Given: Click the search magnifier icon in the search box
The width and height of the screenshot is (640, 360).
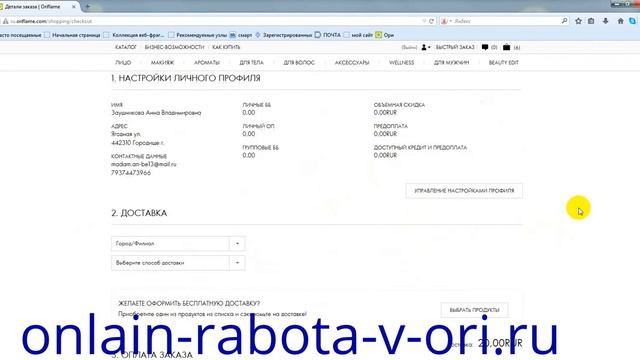Looking at the screenshot, I should [x=564, y=20].
